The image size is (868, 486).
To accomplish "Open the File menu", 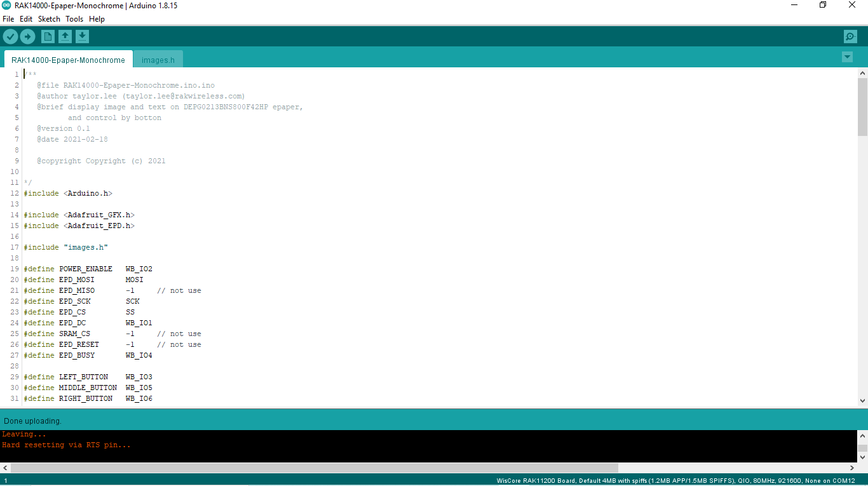I will (x=8, y=19).
